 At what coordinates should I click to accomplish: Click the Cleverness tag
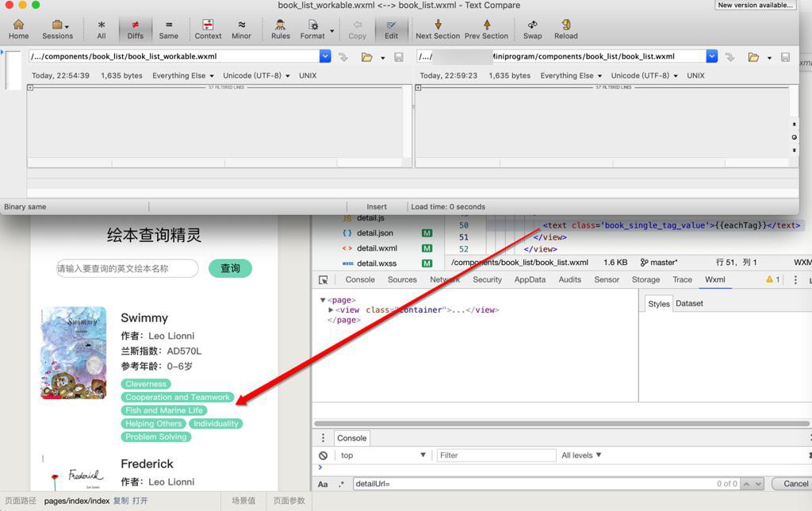(x=146, y=384)
